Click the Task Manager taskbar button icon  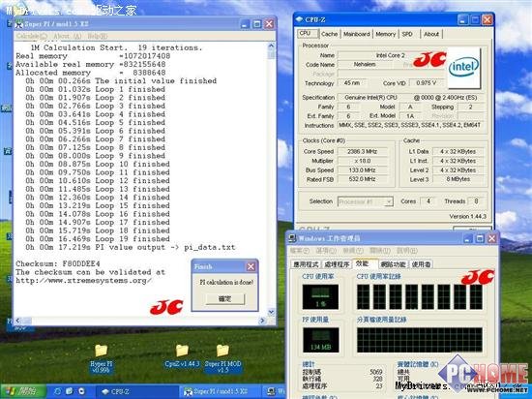pos(272,391)
